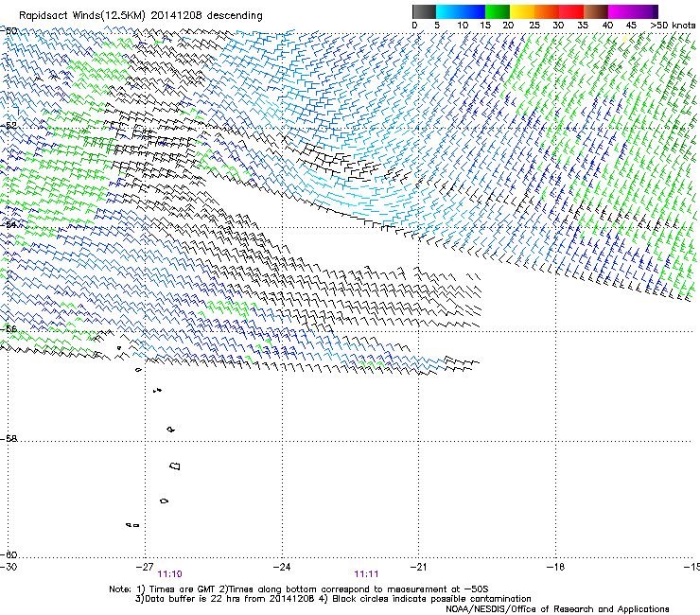This screenshot has height=615, width=700.
Task: Click the green 15-20 knots legend segment
Action: (498, 11)
